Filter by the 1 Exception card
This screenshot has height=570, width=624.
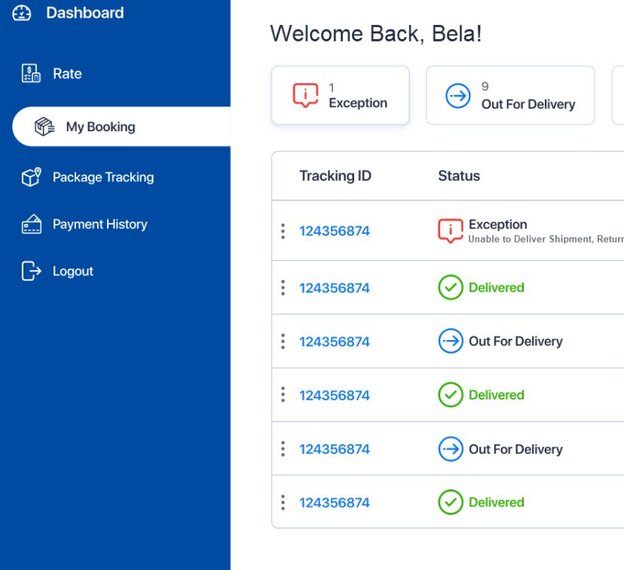(x=340, y=96)
